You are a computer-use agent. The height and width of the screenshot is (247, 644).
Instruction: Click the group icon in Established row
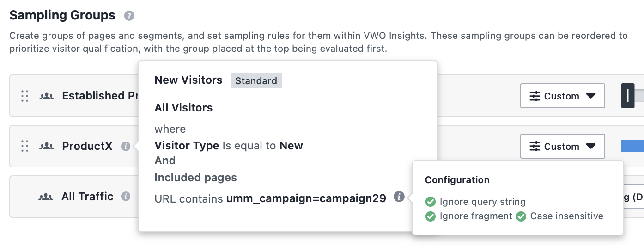click(x=46, y=96)
